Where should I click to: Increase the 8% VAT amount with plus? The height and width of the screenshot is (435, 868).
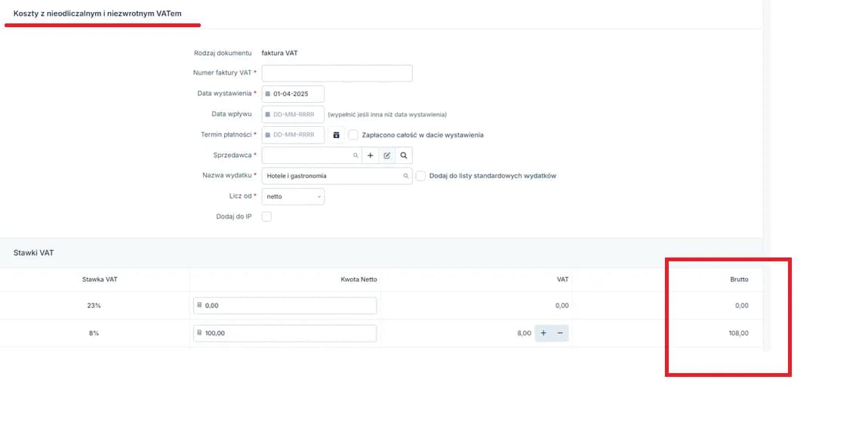(x=543, y=333)
